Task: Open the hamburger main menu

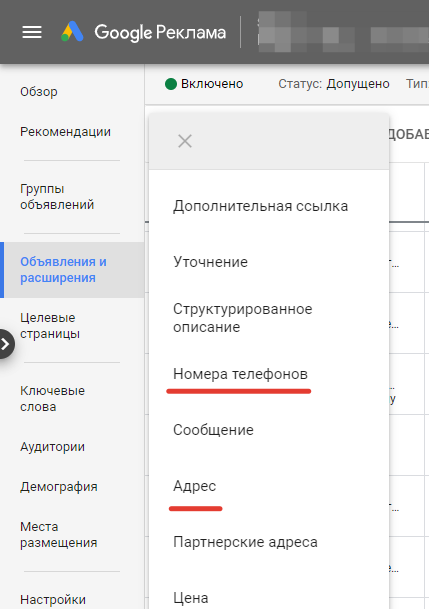Action: pyautogui.click(x=32, y=32)
